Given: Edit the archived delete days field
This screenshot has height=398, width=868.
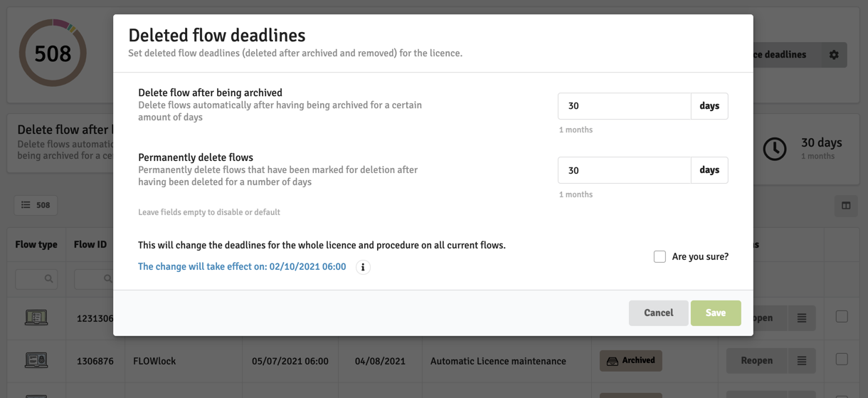Looking at the screenshot, I should click(x=623, y=106).
